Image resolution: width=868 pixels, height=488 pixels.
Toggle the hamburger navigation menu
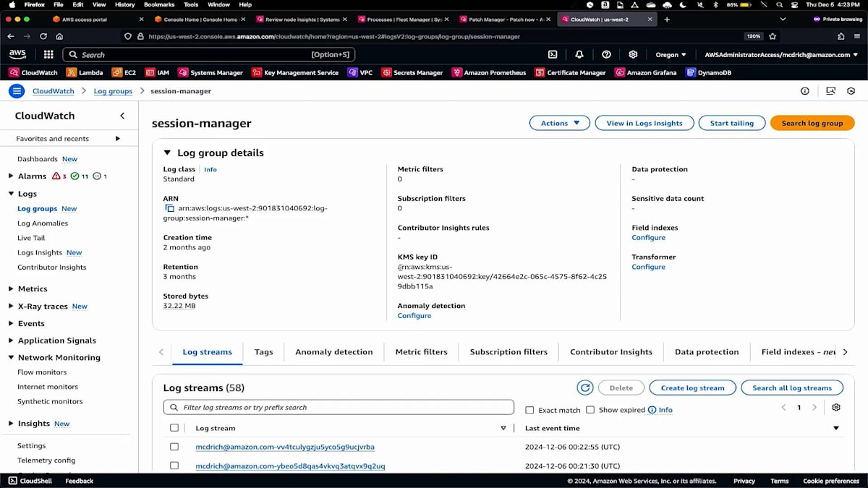17,91
